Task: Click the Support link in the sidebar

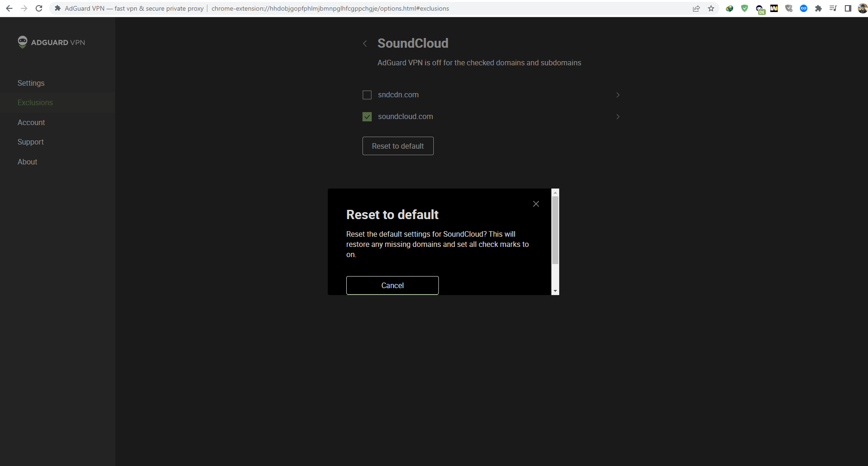Action: click(x=31, y=142)
